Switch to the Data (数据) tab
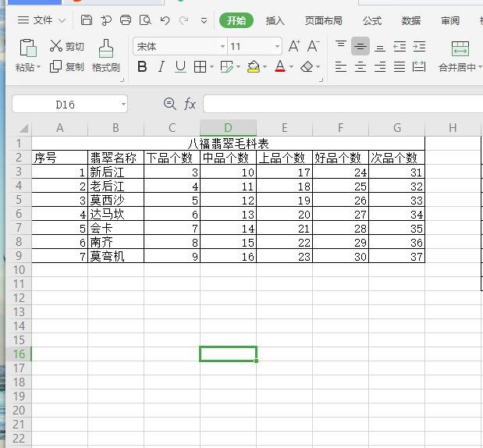483x448 pixels. click(411, 20)
